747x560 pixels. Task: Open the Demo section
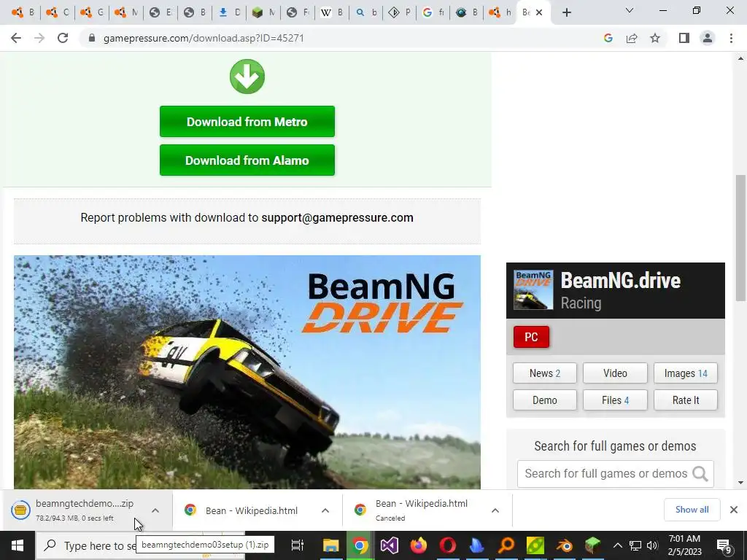[x=544, y=400]
